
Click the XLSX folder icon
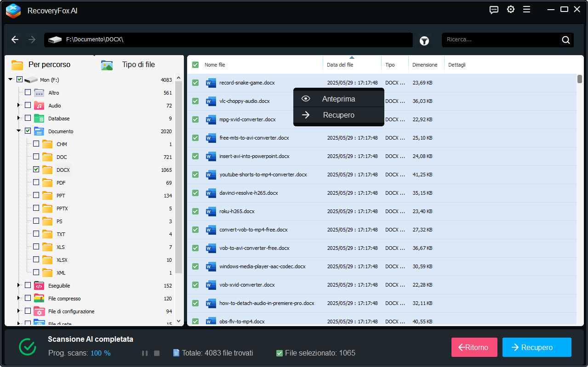pos(47,260)
